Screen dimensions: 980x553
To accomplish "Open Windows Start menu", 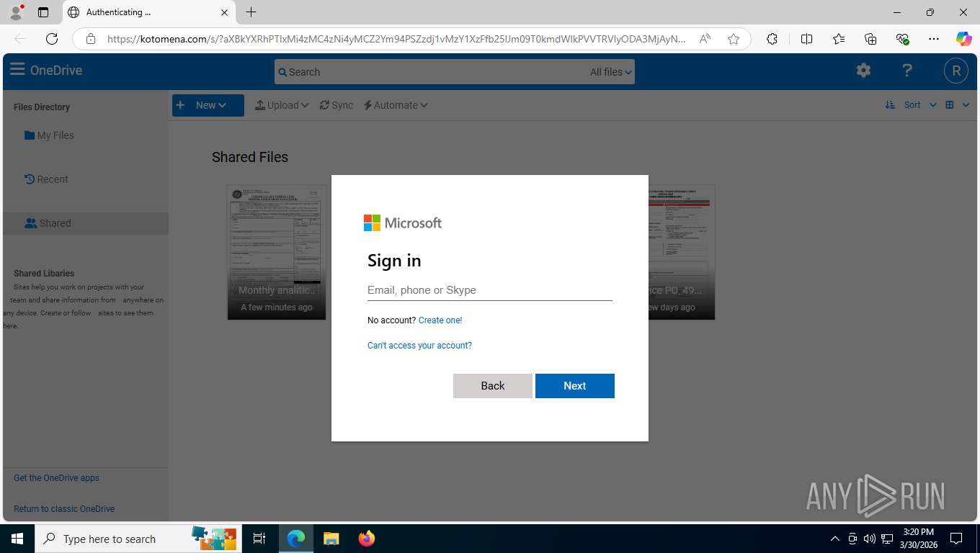I will tap(17, 539).
